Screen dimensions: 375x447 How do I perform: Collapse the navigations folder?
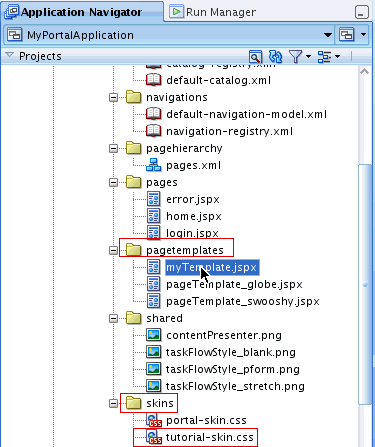coord(113,98)
